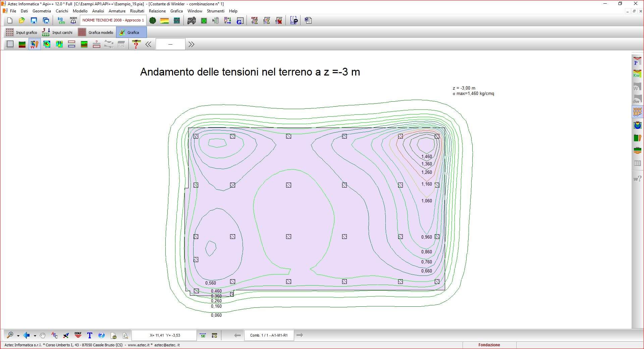Click the ABC label icon
Screen dimensions: 644x349
54,335
